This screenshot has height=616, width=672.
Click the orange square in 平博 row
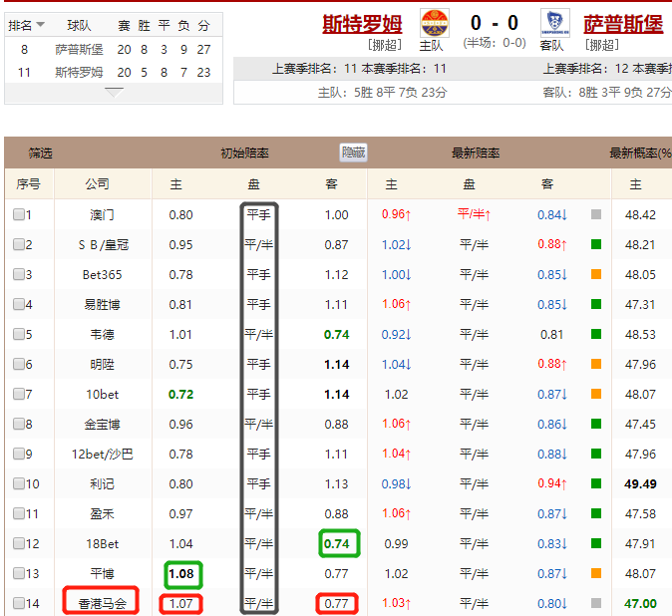[596, 573]
